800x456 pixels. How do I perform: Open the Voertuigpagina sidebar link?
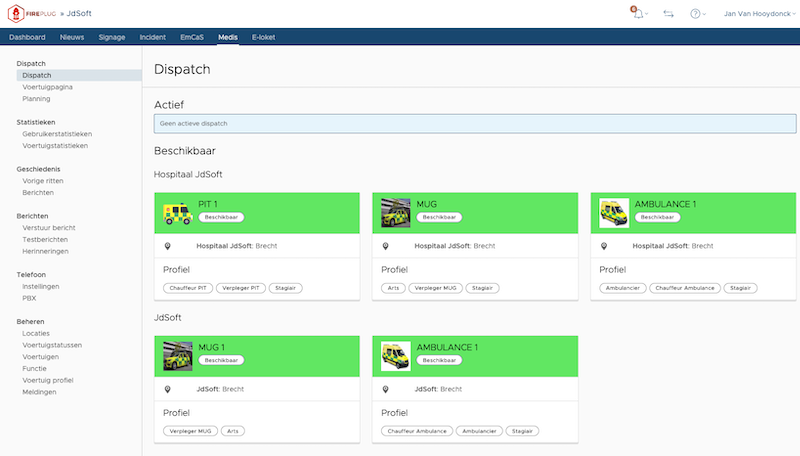47,87
